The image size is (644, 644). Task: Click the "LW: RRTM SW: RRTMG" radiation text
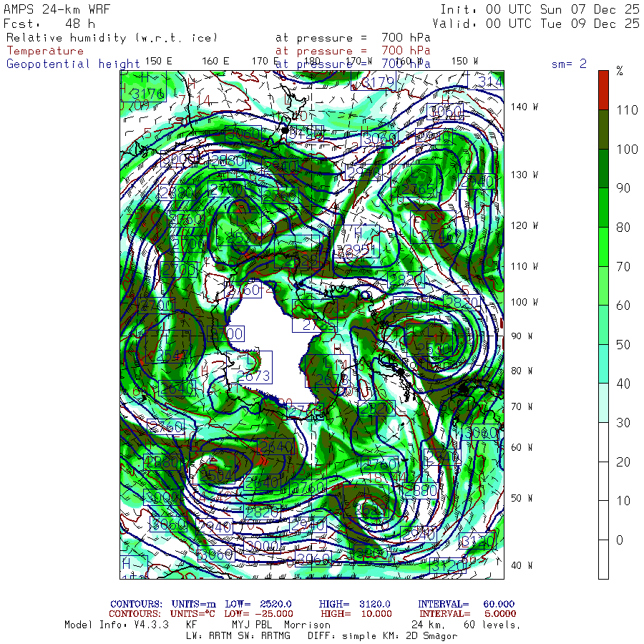coord(238,636)
